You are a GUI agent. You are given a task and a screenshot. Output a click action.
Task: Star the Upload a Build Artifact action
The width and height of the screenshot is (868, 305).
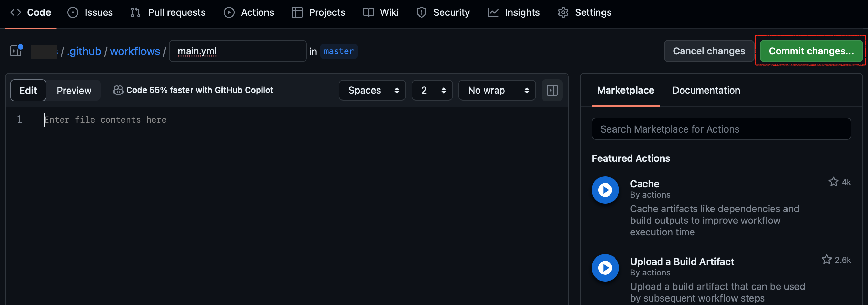tap(826, 260)
